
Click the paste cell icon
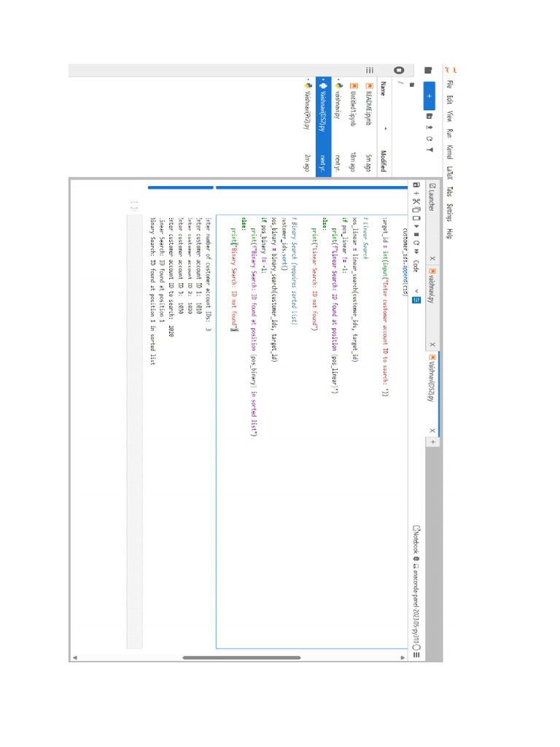pos(416,218)
